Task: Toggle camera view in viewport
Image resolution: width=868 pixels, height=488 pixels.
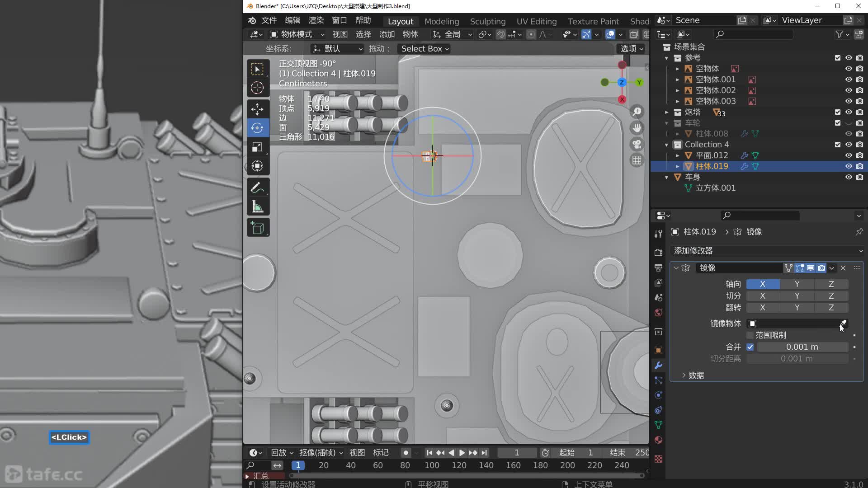Action: point(637,144)
